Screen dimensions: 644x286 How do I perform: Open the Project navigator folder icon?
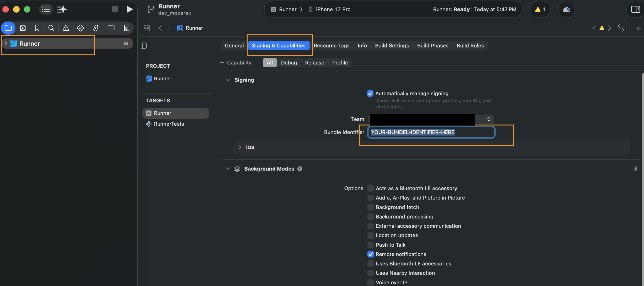[8, 28]
